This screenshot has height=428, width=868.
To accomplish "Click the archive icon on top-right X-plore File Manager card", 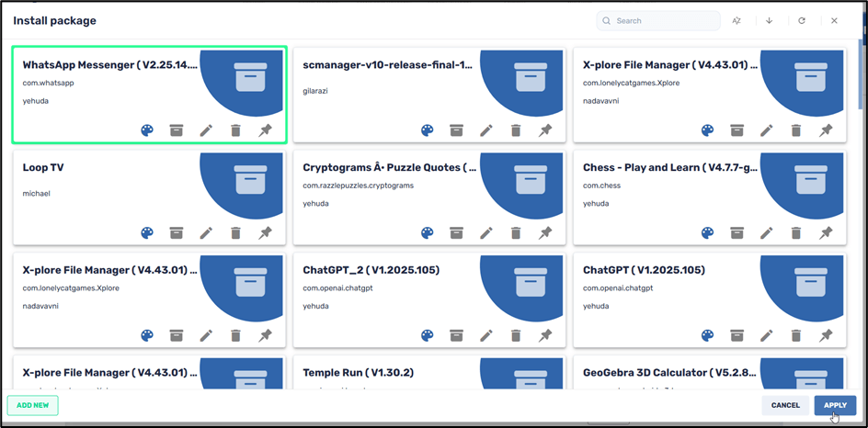I will click(x=737, y=130).
